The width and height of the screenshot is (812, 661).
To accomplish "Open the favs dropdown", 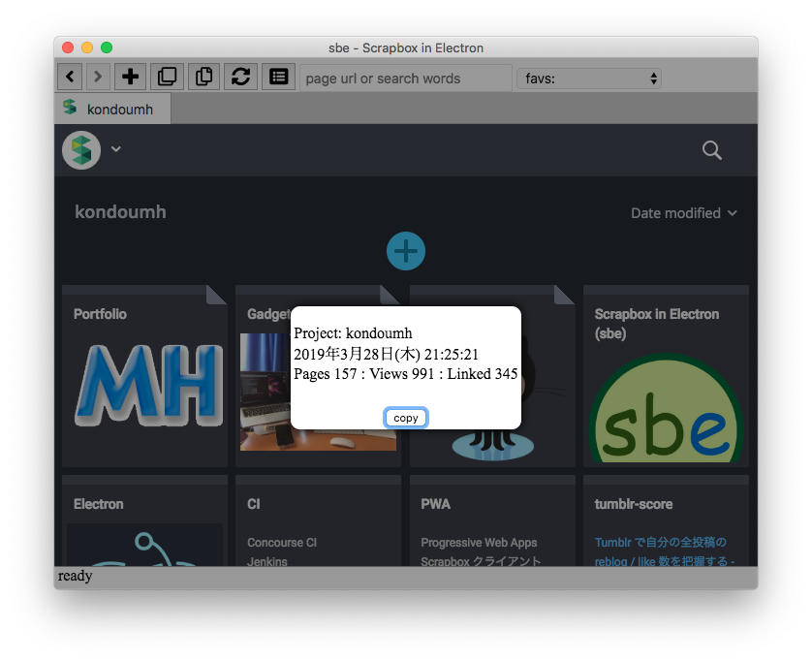I will coord(589,79).
